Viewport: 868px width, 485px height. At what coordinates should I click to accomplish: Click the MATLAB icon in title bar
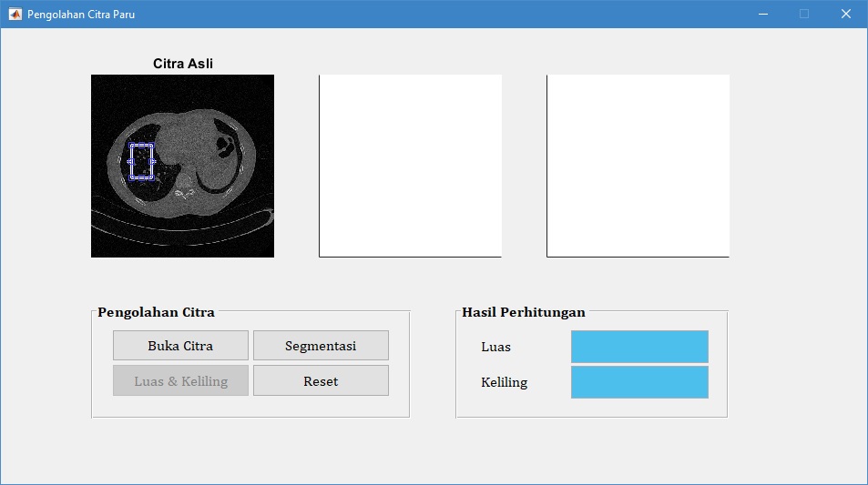(15, 15)
